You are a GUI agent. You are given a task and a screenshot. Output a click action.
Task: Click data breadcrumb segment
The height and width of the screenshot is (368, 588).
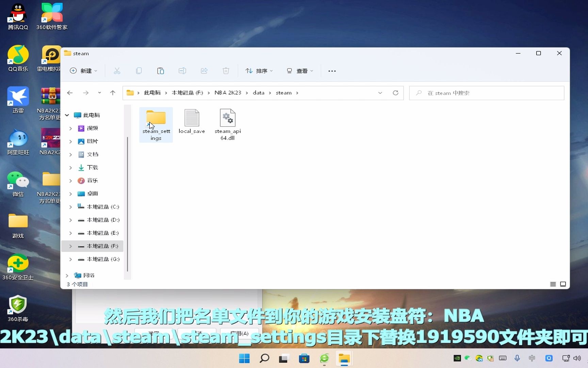point(259,93)
